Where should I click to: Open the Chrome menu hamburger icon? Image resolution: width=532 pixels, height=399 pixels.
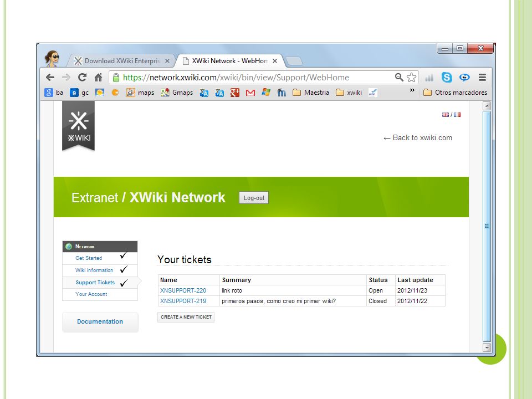pos(482,78)
